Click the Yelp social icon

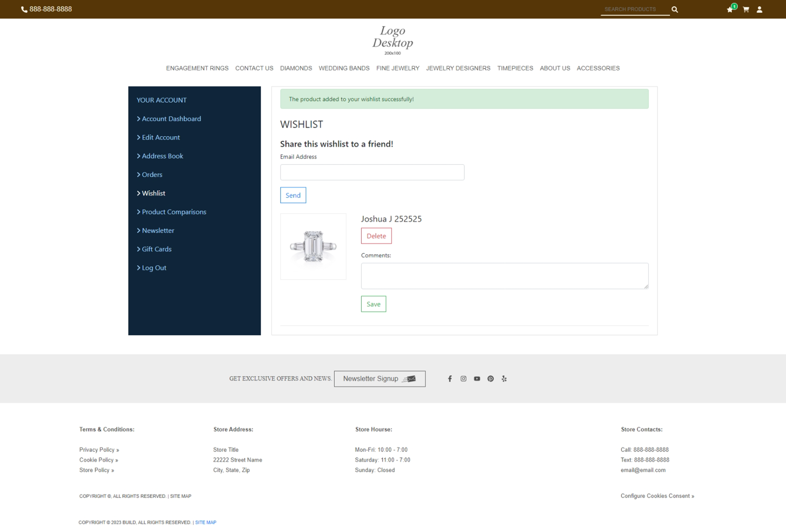coord(504,379)
